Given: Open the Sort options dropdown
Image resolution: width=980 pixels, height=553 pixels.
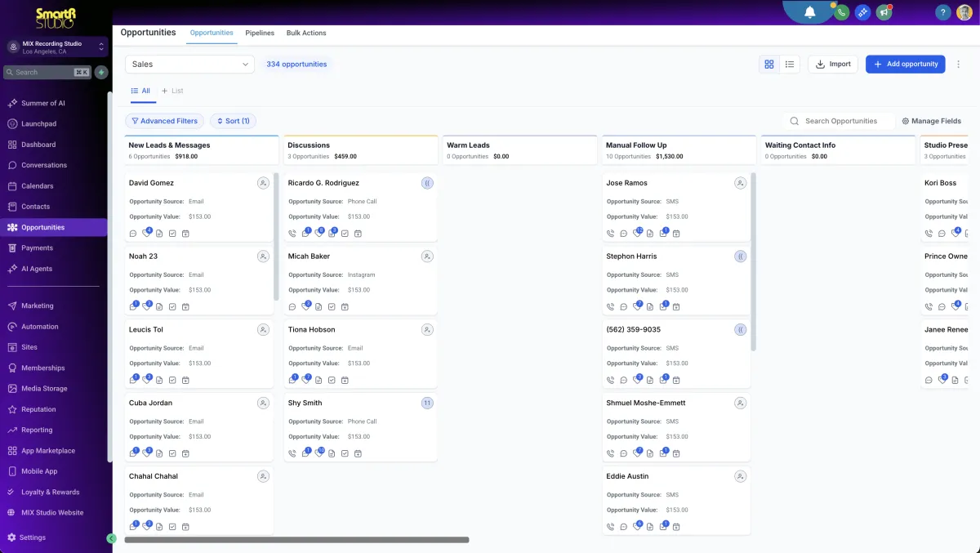Looking at the screenshot, I should pos(233,120).
